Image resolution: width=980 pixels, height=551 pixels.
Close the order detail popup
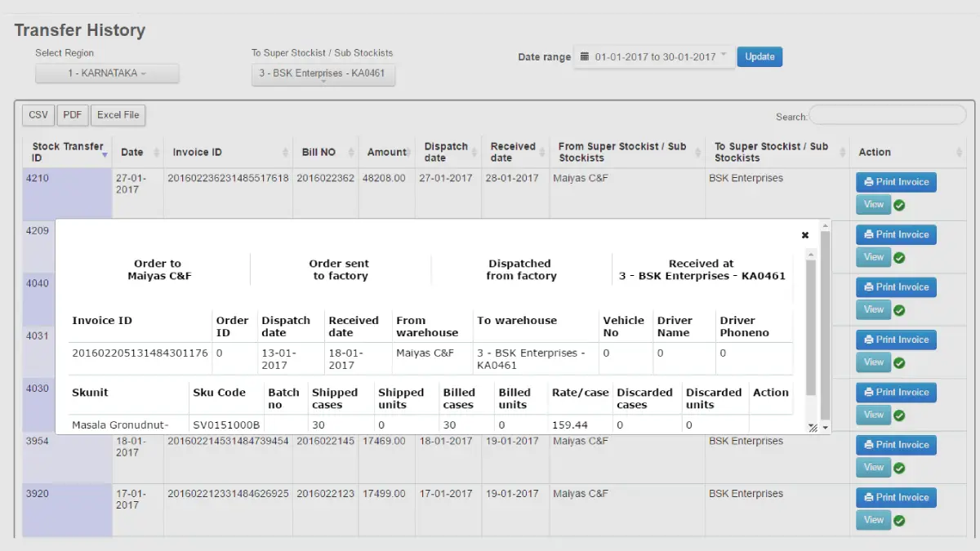click(x=805, y=235)
